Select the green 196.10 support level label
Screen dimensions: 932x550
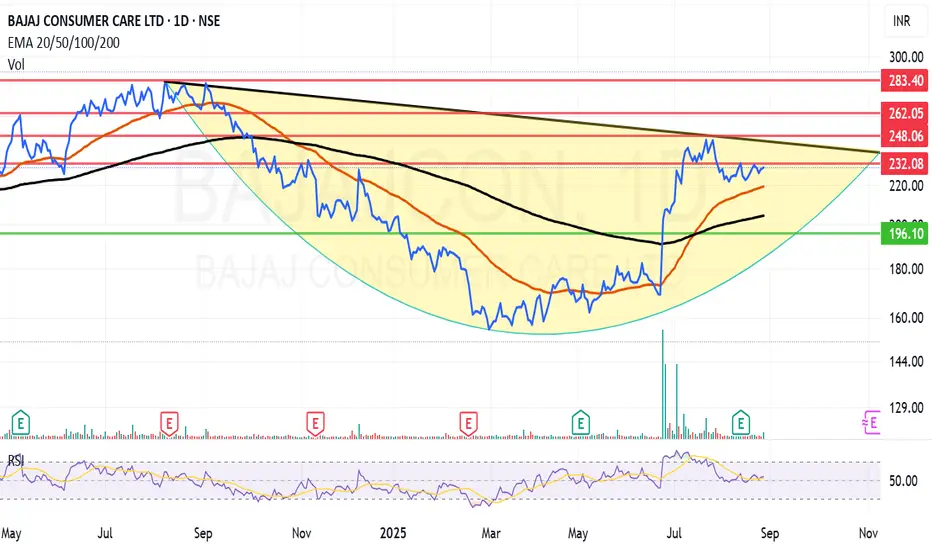(905, 234)
